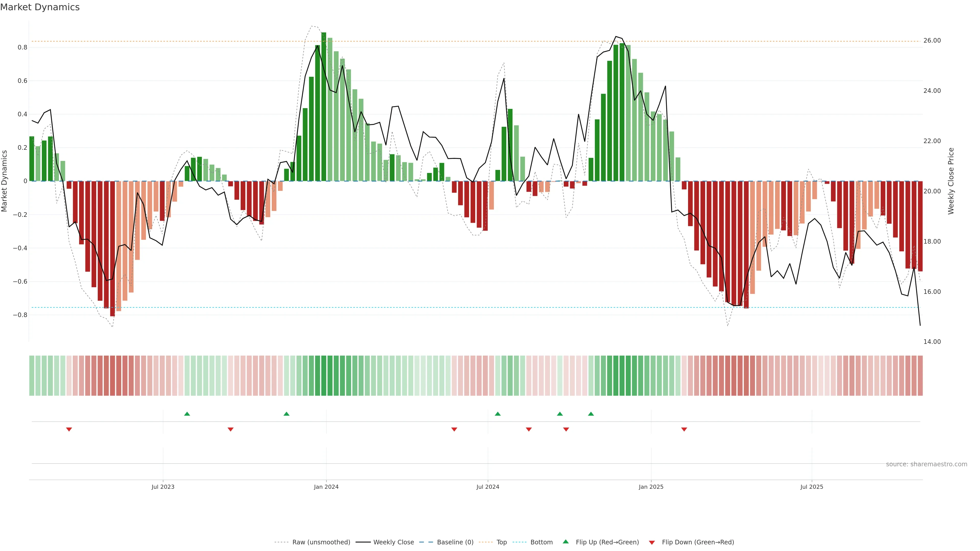Click the Top legend entry

[501, 542]
